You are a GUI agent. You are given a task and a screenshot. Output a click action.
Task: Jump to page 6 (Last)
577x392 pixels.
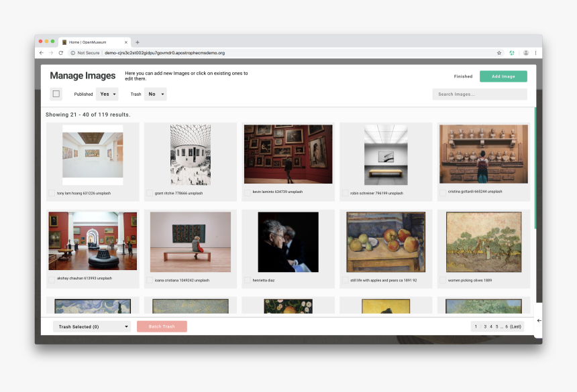(x=513, y=326)
